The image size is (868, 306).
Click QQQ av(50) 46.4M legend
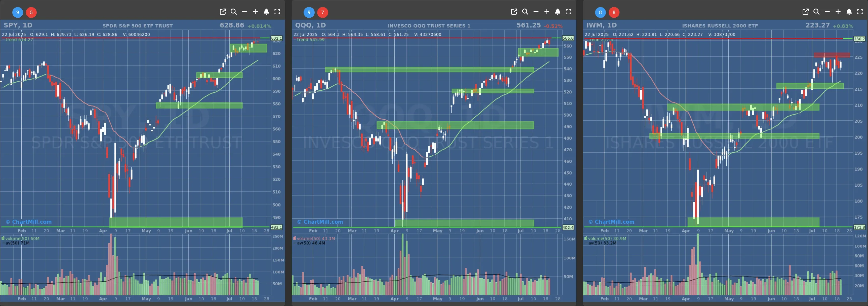tap(309, 243)
